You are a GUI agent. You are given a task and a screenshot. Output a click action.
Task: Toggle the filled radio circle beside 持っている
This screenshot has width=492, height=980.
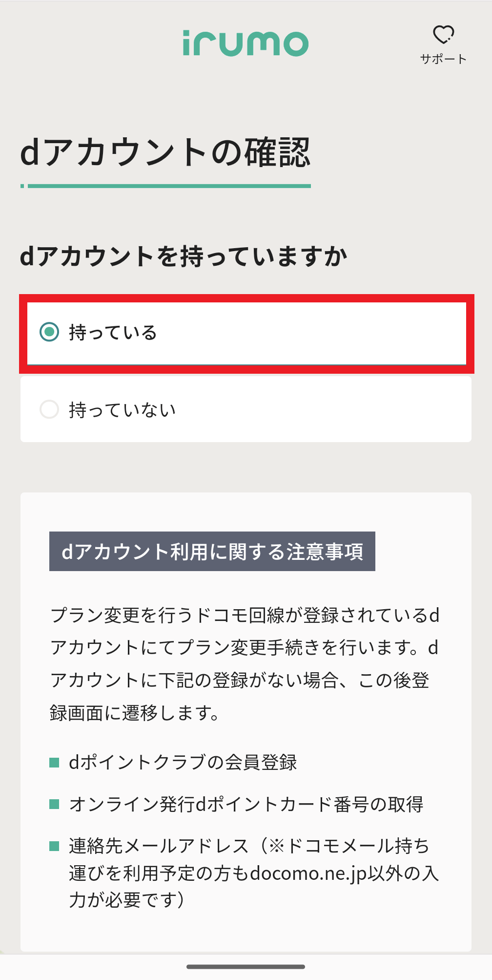click(x=49, y=332)
